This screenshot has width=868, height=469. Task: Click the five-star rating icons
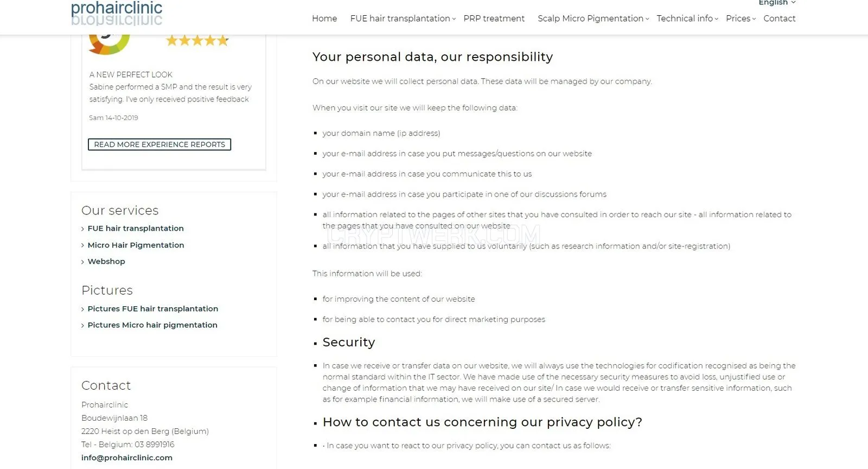point(197,40)
